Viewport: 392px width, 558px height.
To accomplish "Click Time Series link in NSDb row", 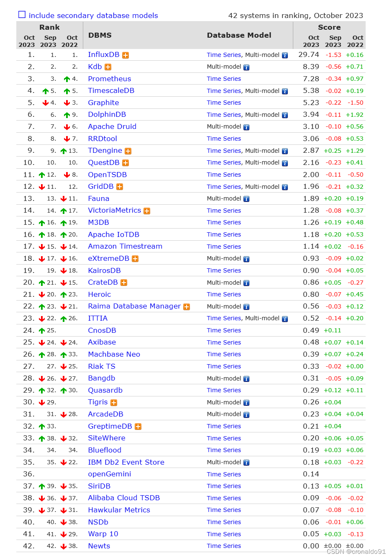I will (x=224, y=522).
